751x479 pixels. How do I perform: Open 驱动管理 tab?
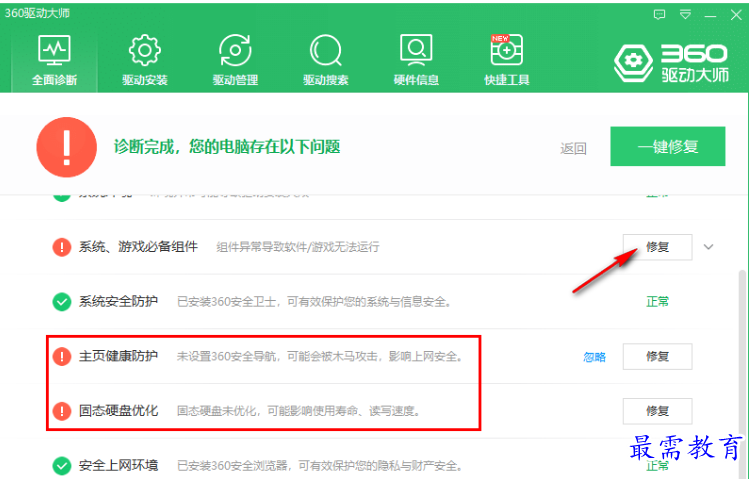tap(235, 60)
